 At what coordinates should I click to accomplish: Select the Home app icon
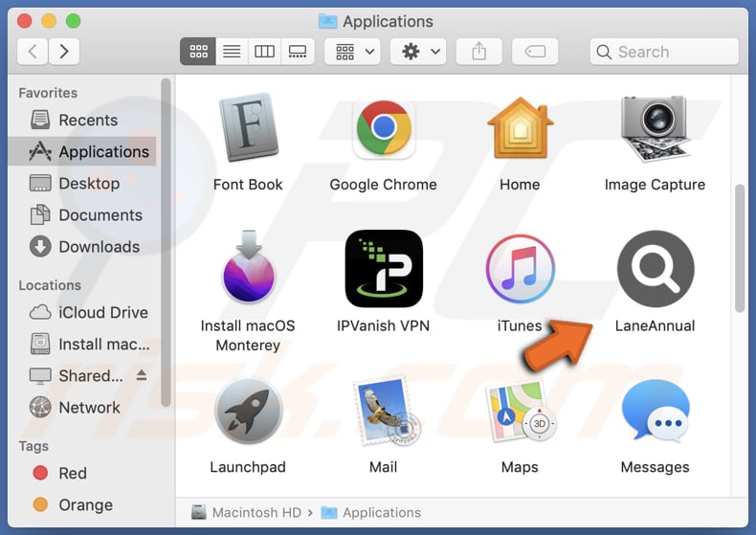pos(520,127)
